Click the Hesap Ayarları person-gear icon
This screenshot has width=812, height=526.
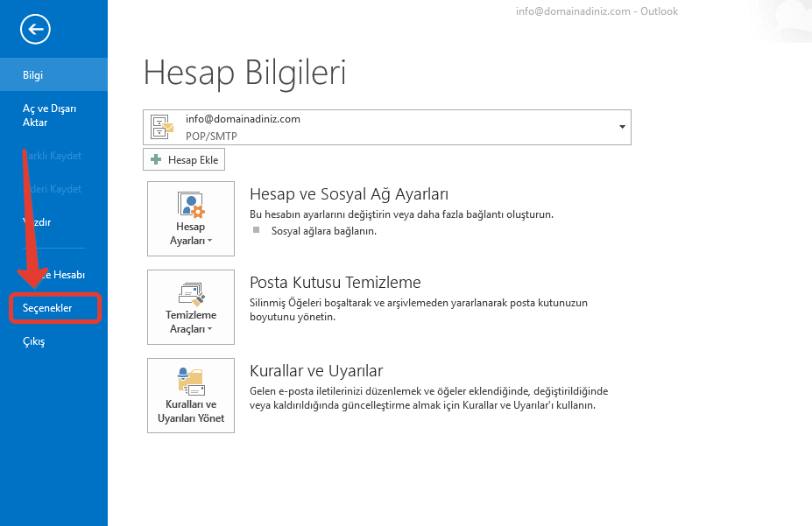coord(190,205)
